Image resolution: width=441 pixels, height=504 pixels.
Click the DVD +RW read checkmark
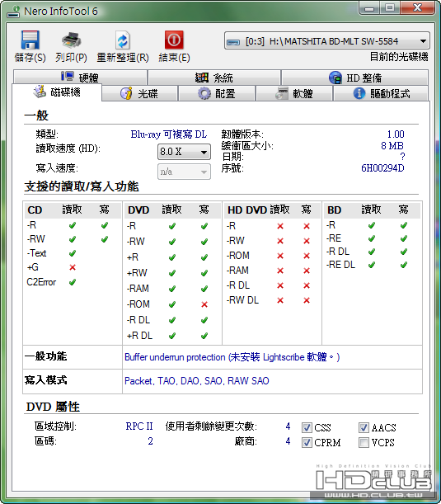pos(172,273)
